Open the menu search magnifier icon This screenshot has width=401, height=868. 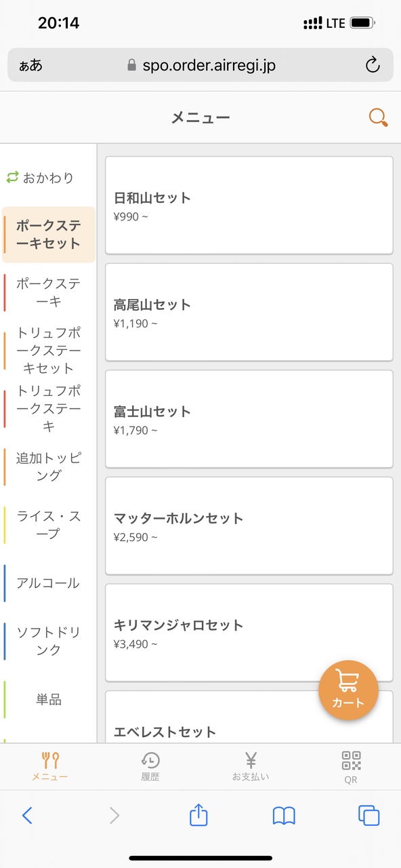pyautogui.click(x=378, y=117)
